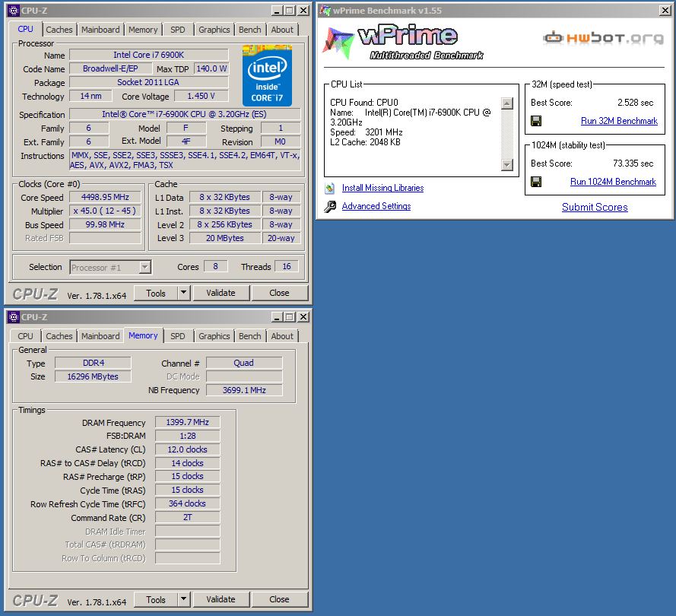Run the 32M Benchmark link

click(x=619, y=121)
